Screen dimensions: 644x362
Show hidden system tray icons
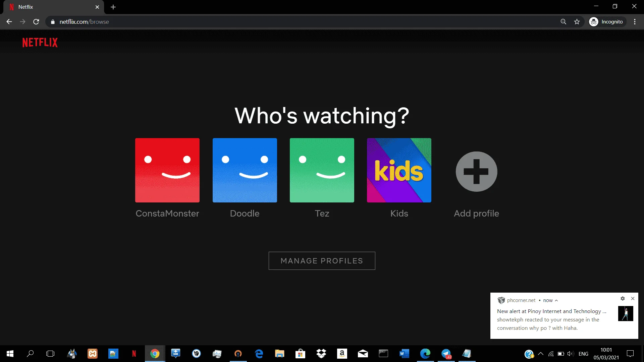pyautogui.click(x=541, y=354)
